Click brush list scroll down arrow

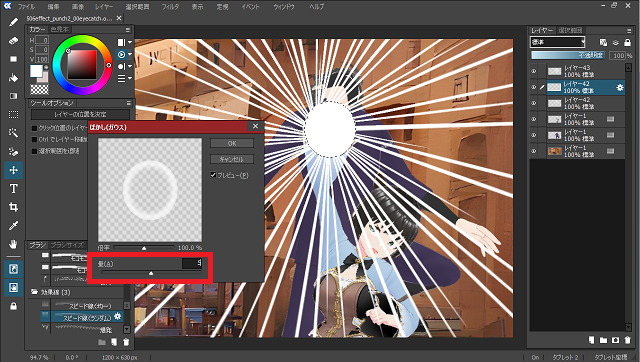127,329
